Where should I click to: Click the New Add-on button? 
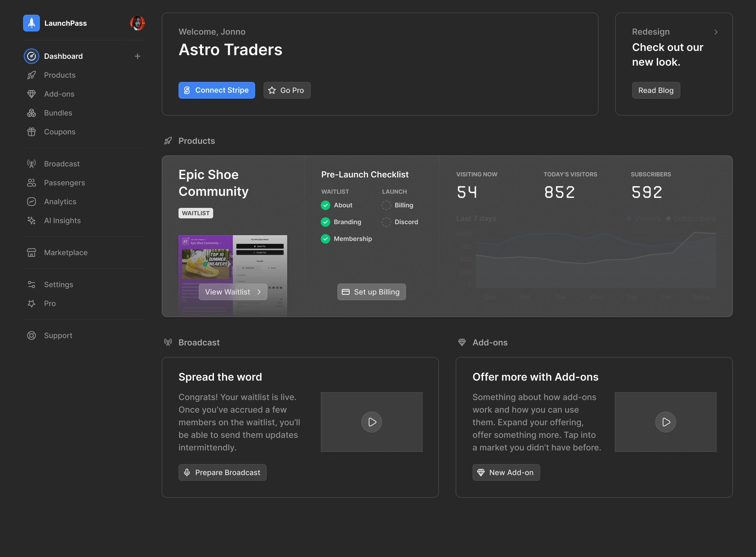(x=506, y=472)
